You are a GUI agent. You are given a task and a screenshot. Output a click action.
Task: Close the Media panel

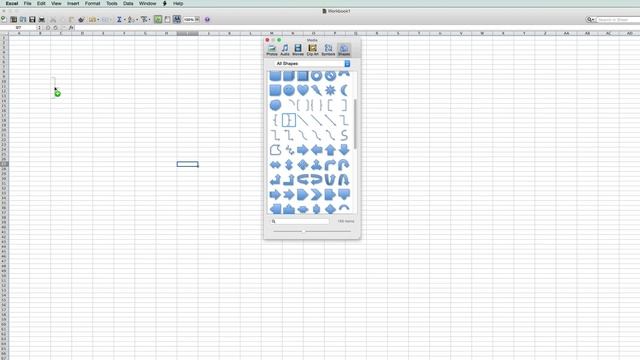tap(267, 40)
